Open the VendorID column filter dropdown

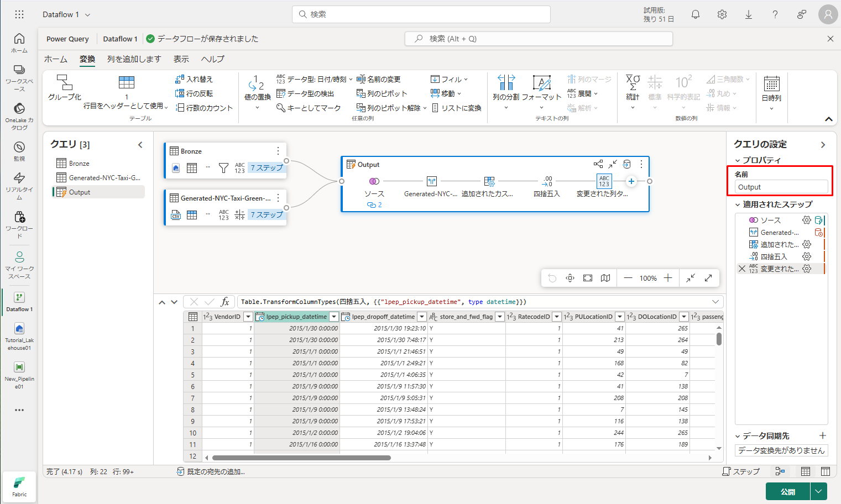[248, 317]
